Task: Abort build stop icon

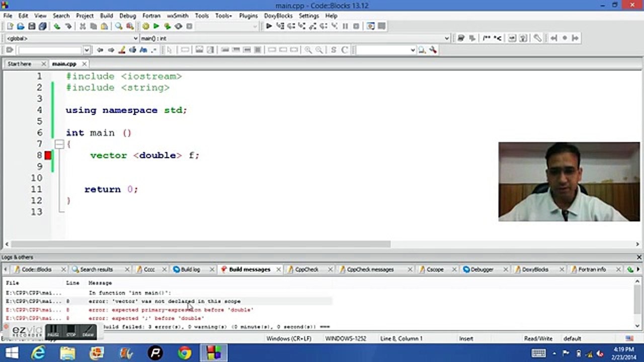Action: click(x=190, y=26)
